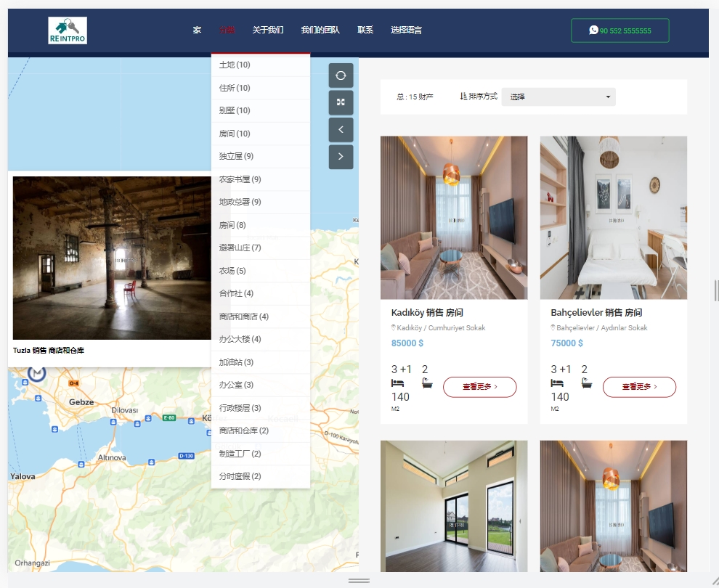Open the 关于我们 page
Viewport: 719px width, 588px height.
[x=268, y=30]
